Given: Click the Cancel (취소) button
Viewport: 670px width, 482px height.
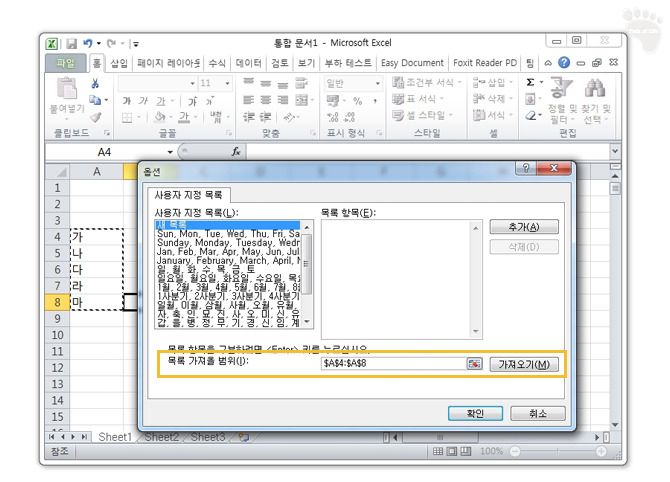Looking at the screenshot, I should 538,413.
